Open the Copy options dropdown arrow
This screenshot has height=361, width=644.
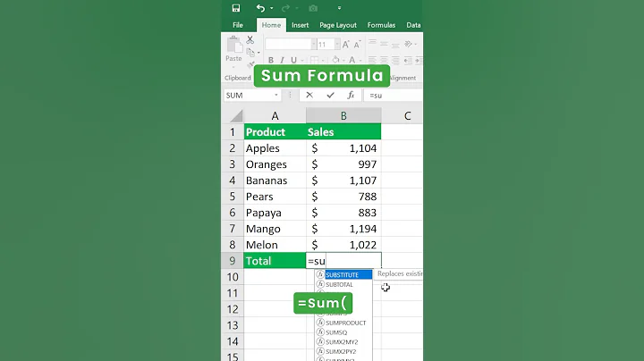(258, 53)
